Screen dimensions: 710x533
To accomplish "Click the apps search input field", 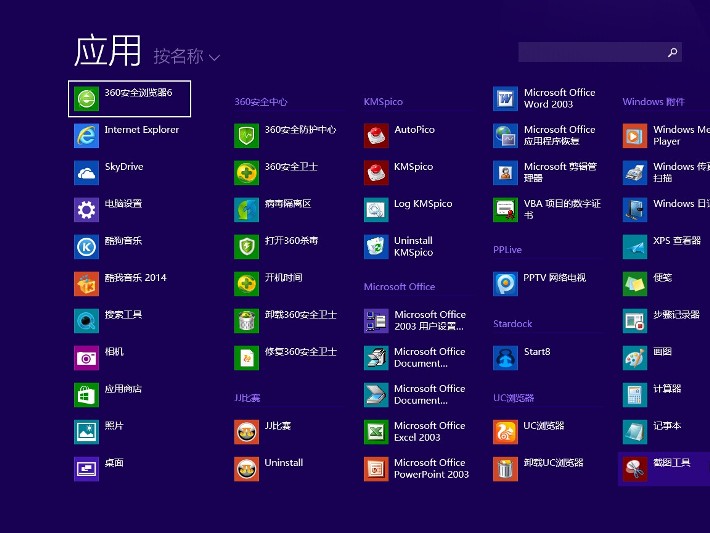I will click(600, 52).
